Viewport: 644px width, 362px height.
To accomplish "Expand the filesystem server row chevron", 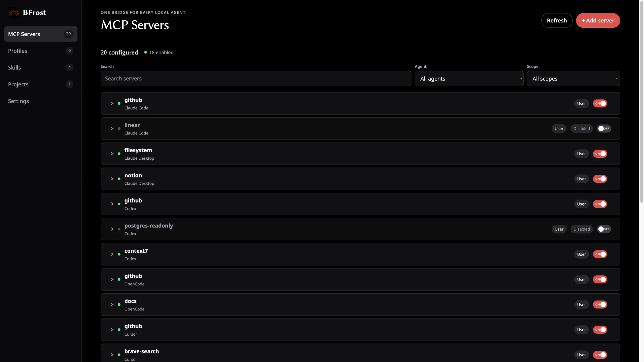I will pyautogui.click(x=112, y=154).
